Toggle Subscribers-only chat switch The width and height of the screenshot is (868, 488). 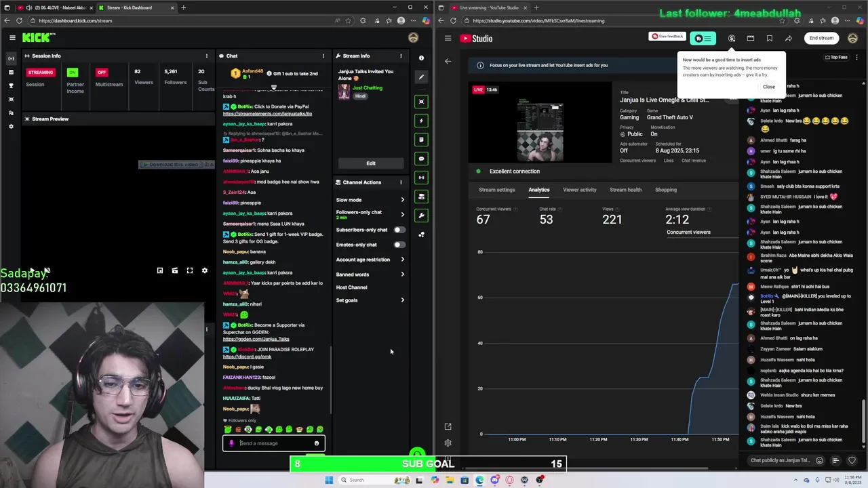399,230
